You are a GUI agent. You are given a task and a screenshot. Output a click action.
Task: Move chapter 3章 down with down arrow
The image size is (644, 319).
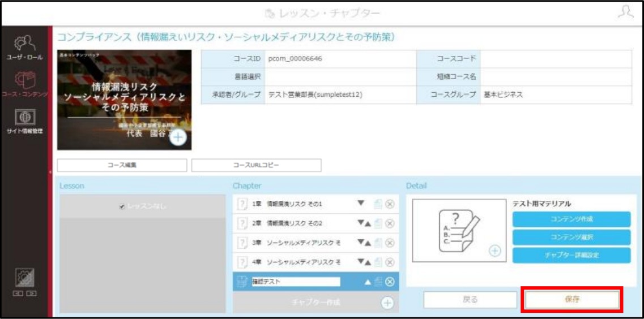360,243
